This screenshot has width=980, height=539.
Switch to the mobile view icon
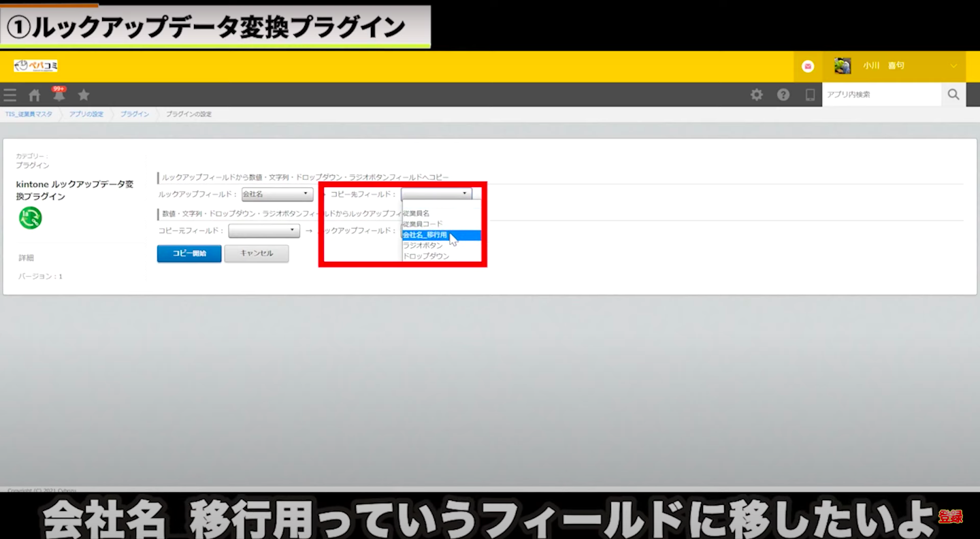pyautogui.click(x=810, y=95)
